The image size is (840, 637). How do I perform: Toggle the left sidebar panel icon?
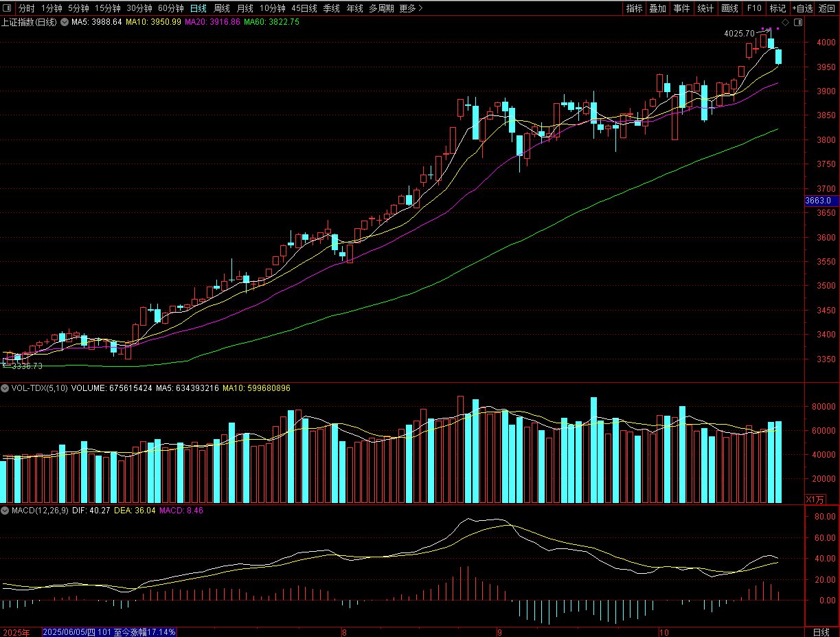click(8, 8)
